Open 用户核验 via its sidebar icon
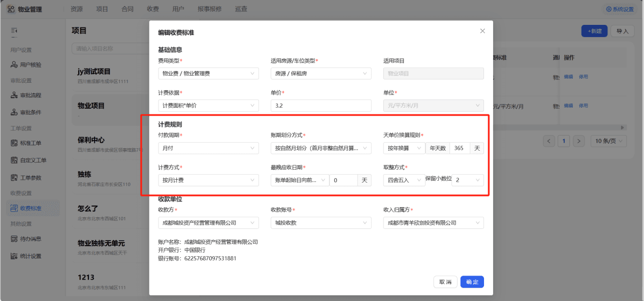 tap(14, 65)
